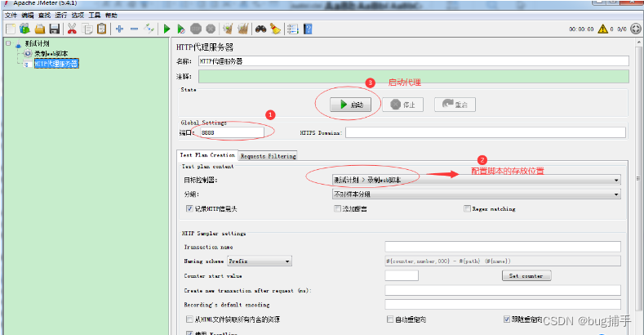This screenshot has width=644, height=335.
Task: Click the Start no pauses icon
Action: coord(180,29)
